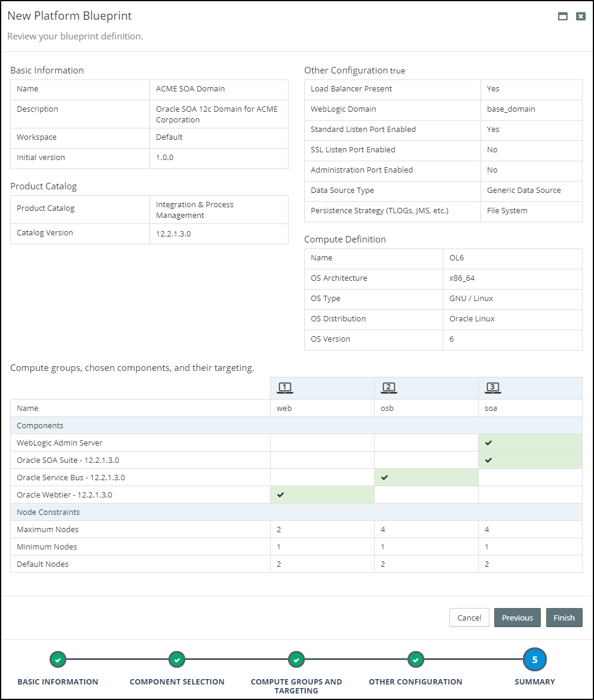The height and width of the screenshot is (700, 594).
Task: Click the Previous button
Action: pyautogui.click(x=518, y=617)
